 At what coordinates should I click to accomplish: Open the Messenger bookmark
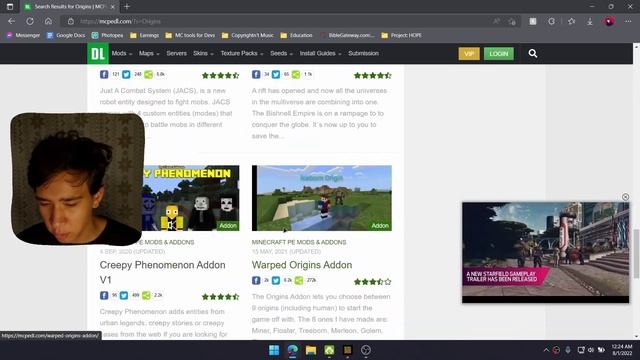pyautogui.click(x=23, y=36)
